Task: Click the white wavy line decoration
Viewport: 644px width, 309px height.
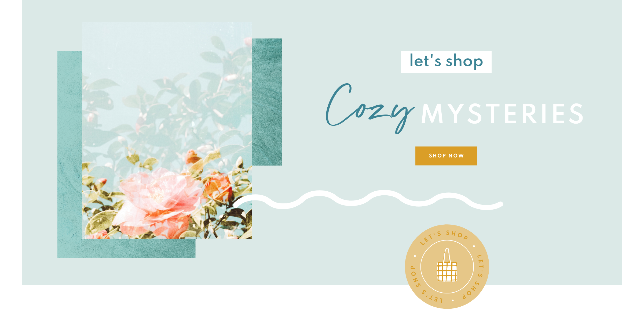Action: [368, 200]
